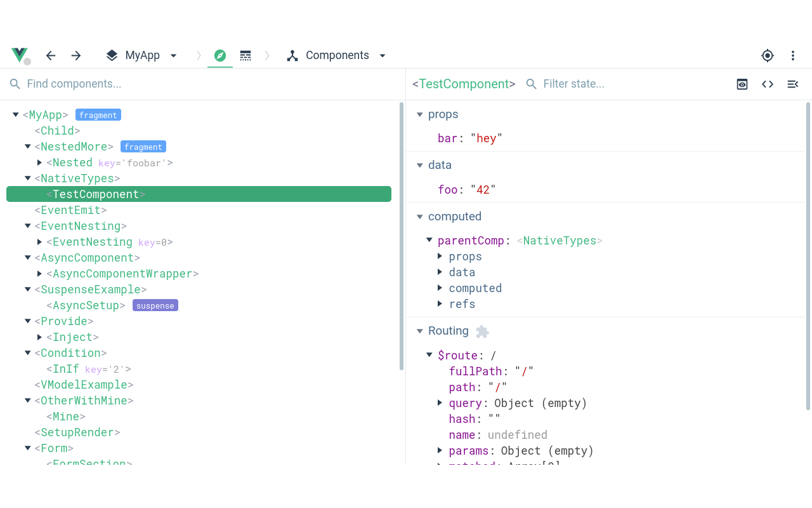Screen dimensions: 812x508
Task: Expand the params Object entry
Action: (440, 450)
